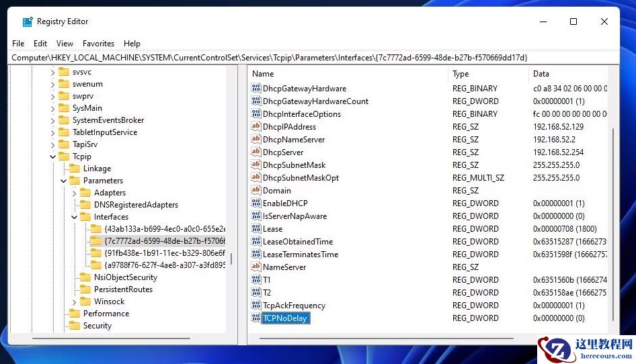
Task: Click the values pane horizontal scrollbar
Action: 386,338
